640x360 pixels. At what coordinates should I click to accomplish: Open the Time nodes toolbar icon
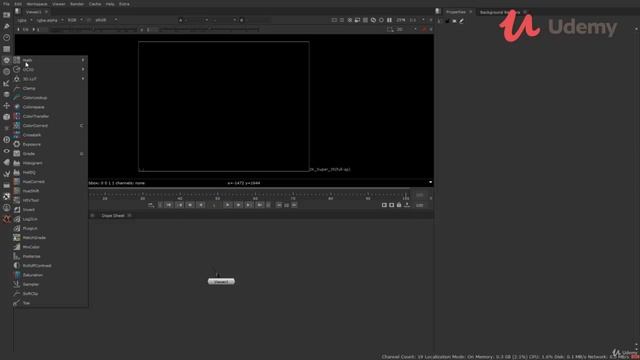click(7, 38)
